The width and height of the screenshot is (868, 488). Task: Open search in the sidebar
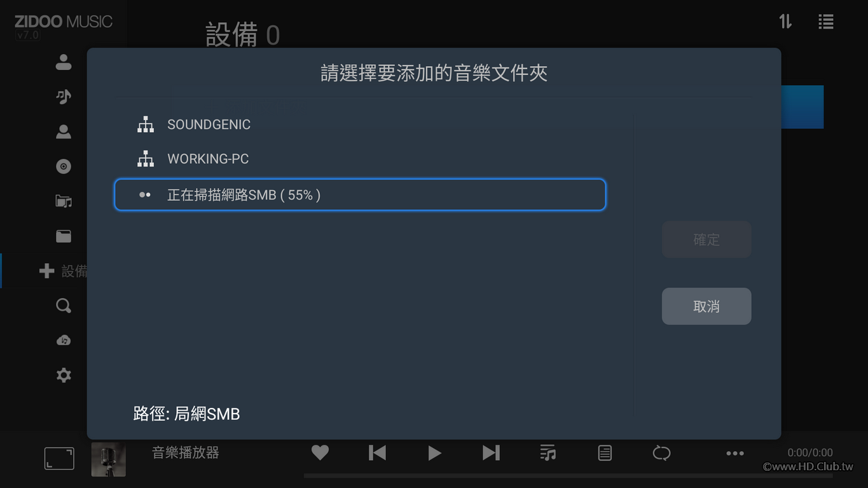[x=64, y=306]
